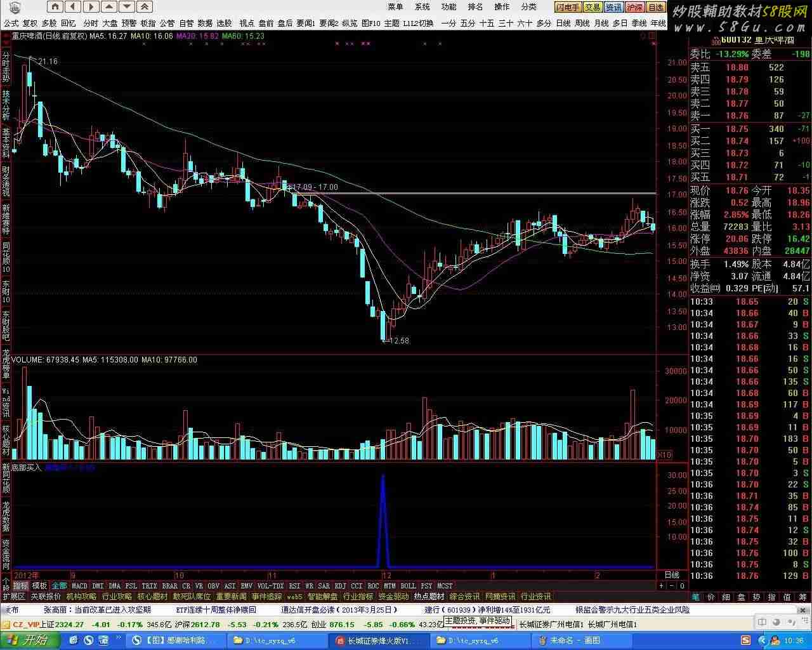
Task: Click the 买一 price 18.75
Action: click(x=737, y=129)
